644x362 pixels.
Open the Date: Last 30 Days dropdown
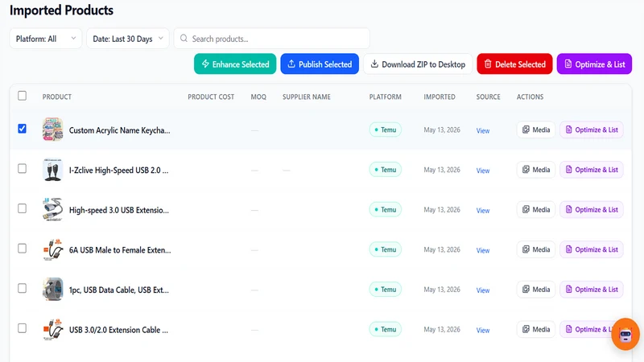[128, 39]
